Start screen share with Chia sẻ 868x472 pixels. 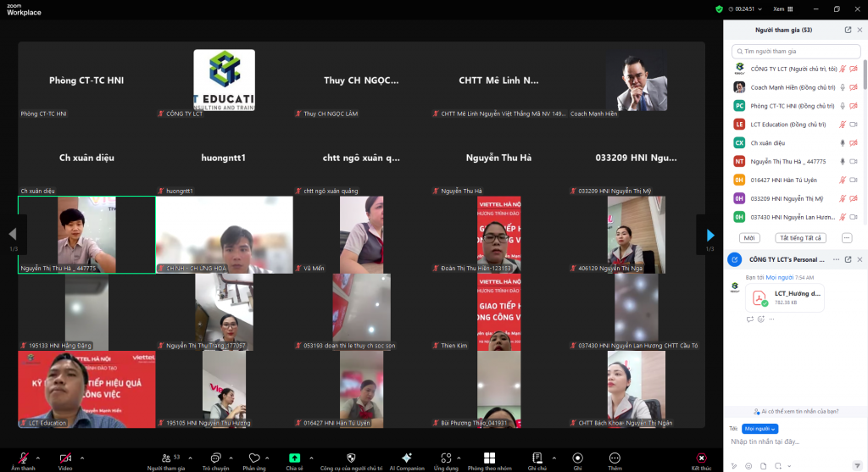tap(294, 460)
